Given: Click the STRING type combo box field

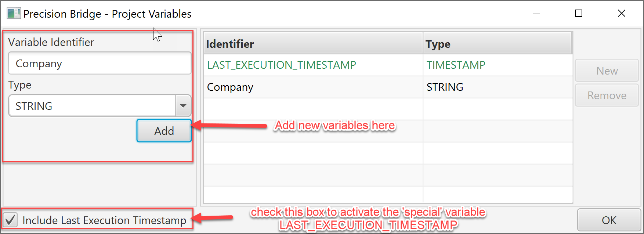Looking at the screenshot, I should tap(100, 106).
